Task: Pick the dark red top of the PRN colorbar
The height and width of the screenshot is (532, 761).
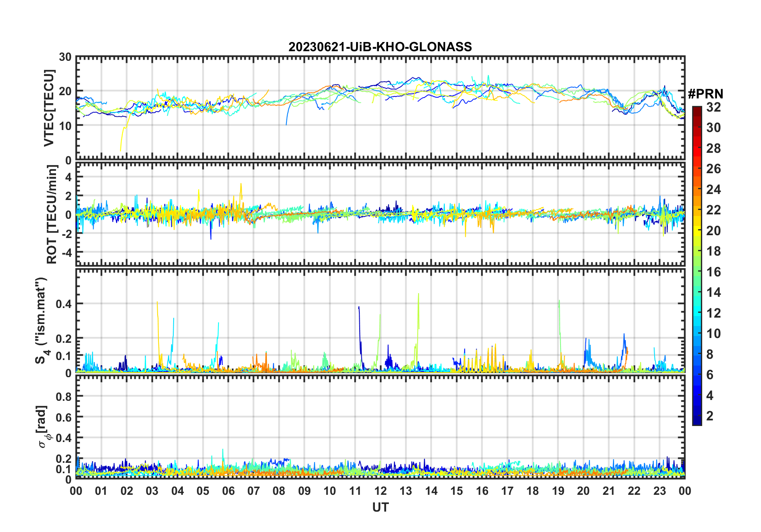Action: click(697, 109)
